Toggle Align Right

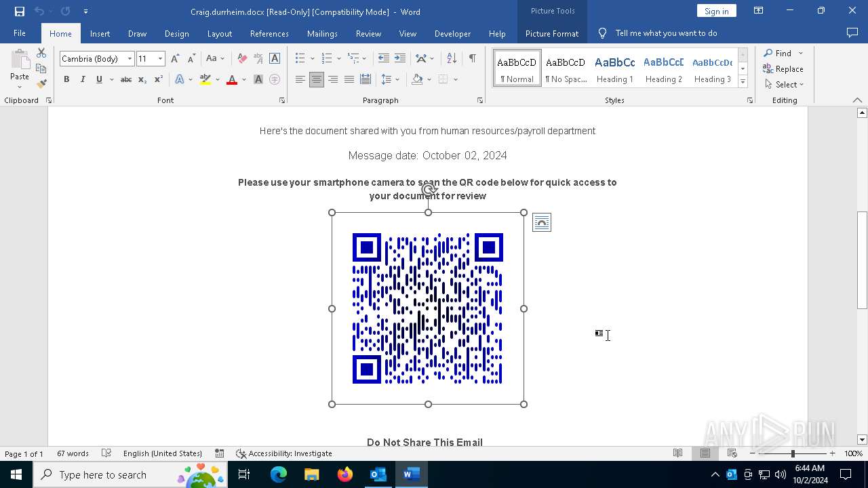(x=332, y=79)
